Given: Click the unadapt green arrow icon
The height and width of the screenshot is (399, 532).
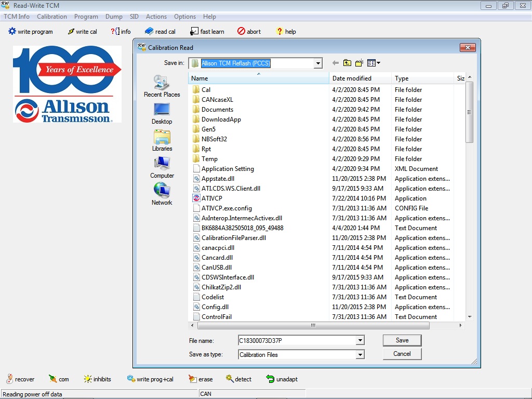Looking at the screenshot, I should [270, 379].
